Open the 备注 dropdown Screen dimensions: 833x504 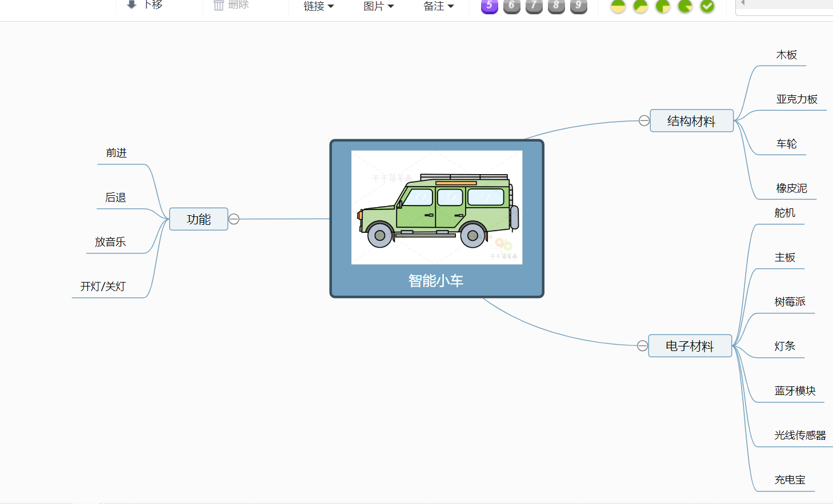click(439, 6)
